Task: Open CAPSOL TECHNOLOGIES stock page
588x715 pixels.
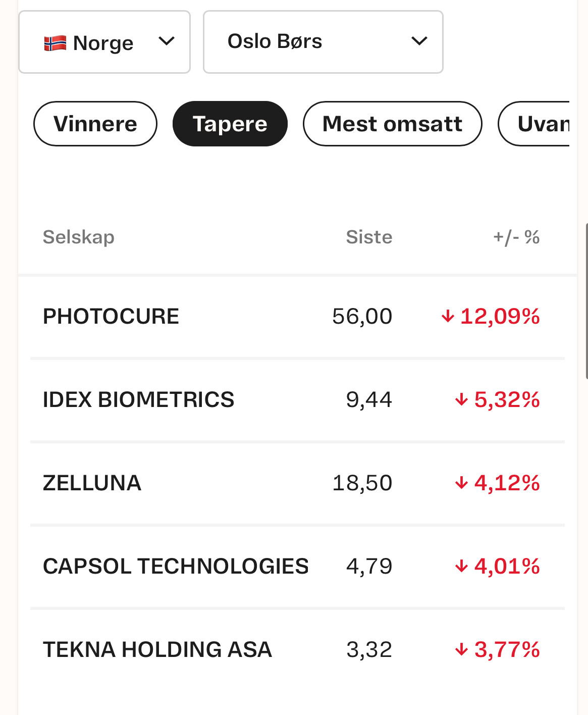Action: 176,566
